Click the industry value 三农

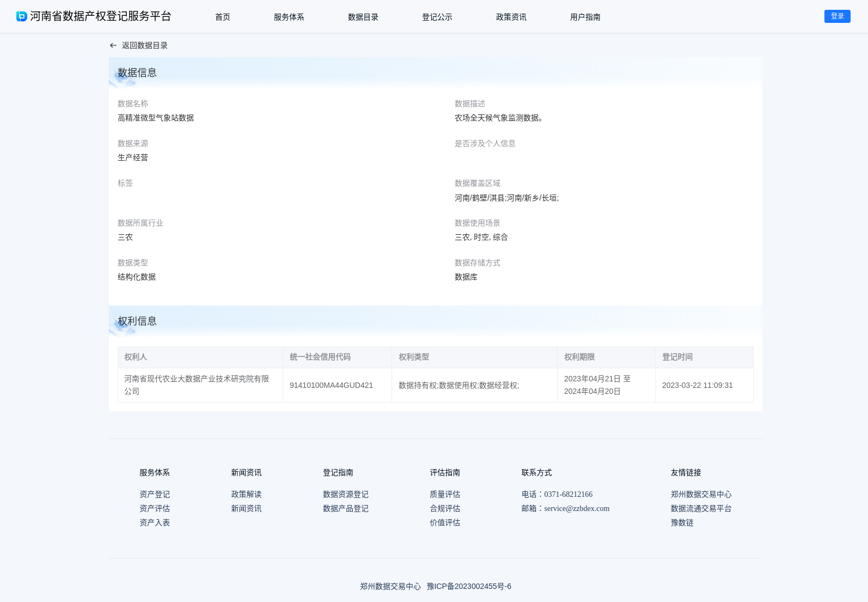click(125, 237)
